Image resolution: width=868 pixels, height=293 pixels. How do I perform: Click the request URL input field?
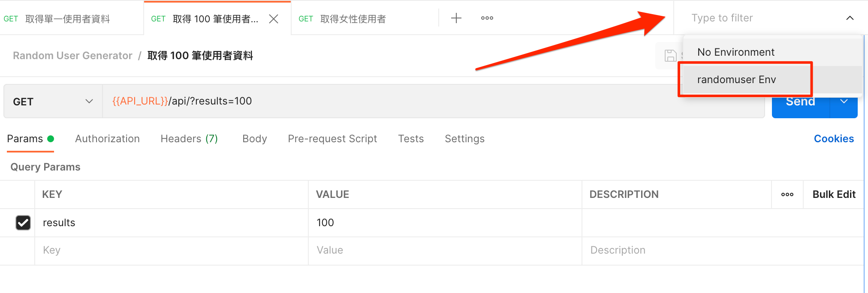coord(429,101)
